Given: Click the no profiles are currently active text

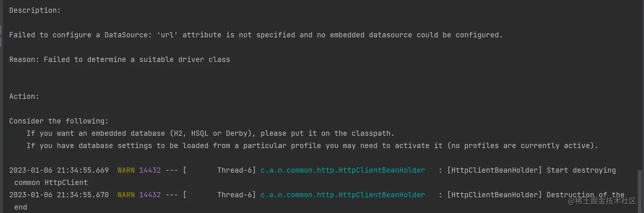Looking at the screenshot, I should click(x=523, y=146).
